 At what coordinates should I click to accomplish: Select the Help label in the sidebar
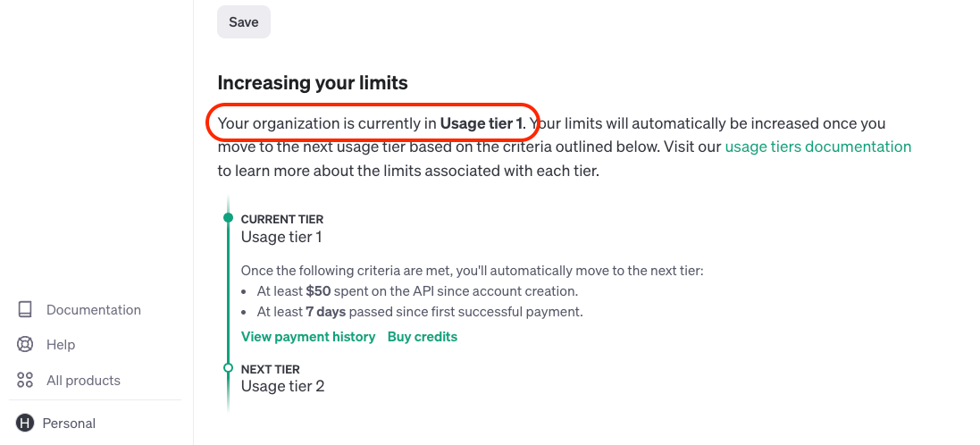(61, 345)
